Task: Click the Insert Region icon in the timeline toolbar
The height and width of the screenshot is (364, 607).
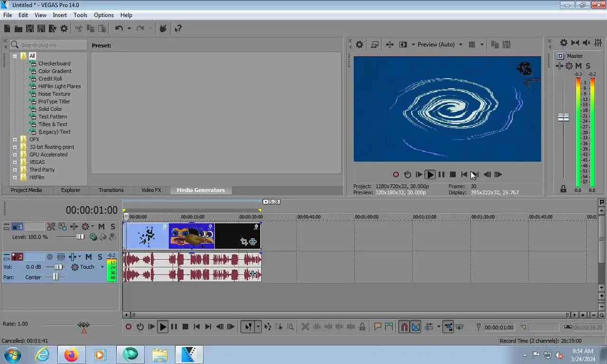Action: click(389, 327)
